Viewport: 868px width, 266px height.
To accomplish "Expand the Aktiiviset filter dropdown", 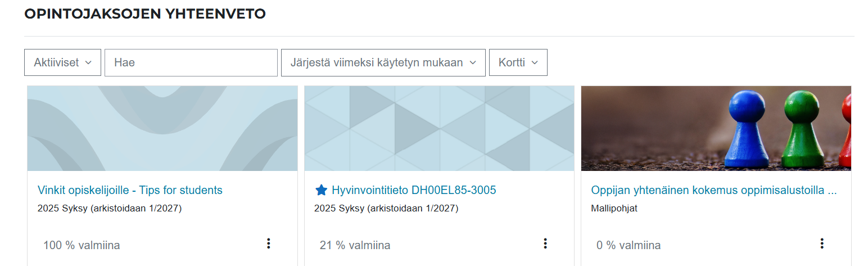I will [x=62, y=62].
